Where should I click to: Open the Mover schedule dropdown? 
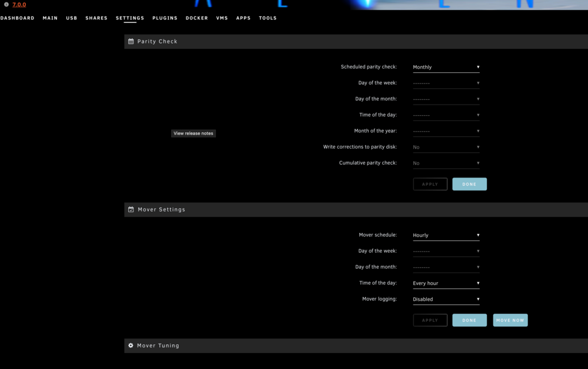[446, 235]
